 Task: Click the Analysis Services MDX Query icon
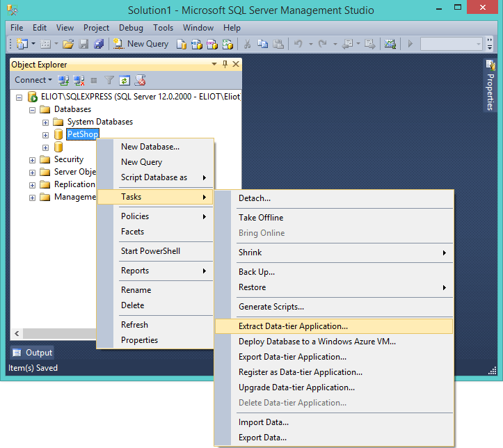[197, 44]
